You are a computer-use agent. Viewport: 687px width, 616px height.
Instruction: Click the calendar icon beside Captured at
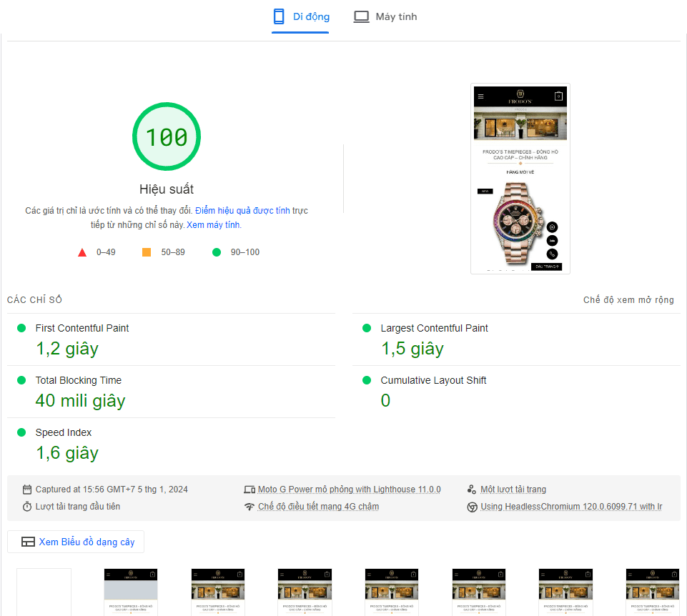[x=27, y=490]
